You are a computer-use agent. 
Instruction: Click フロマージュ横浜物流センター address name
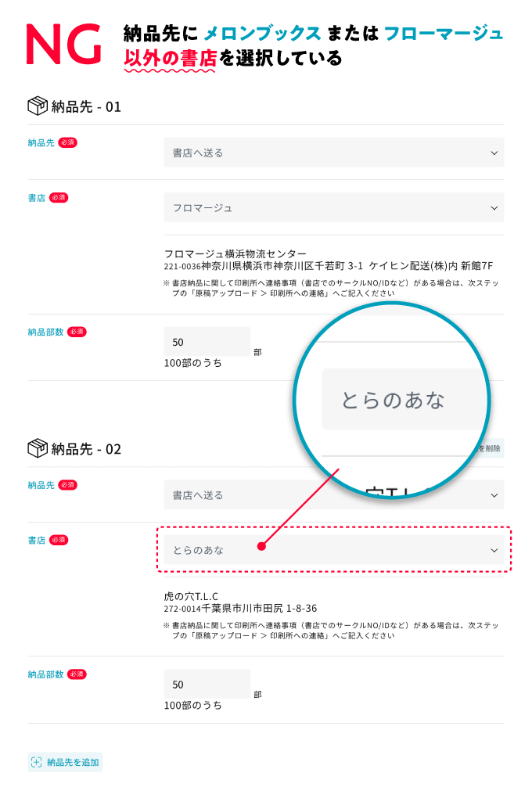[235, 253]
